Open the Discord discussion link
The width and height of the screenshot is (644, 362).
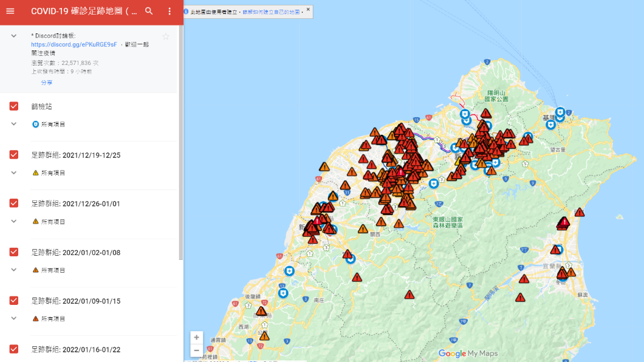74,44
